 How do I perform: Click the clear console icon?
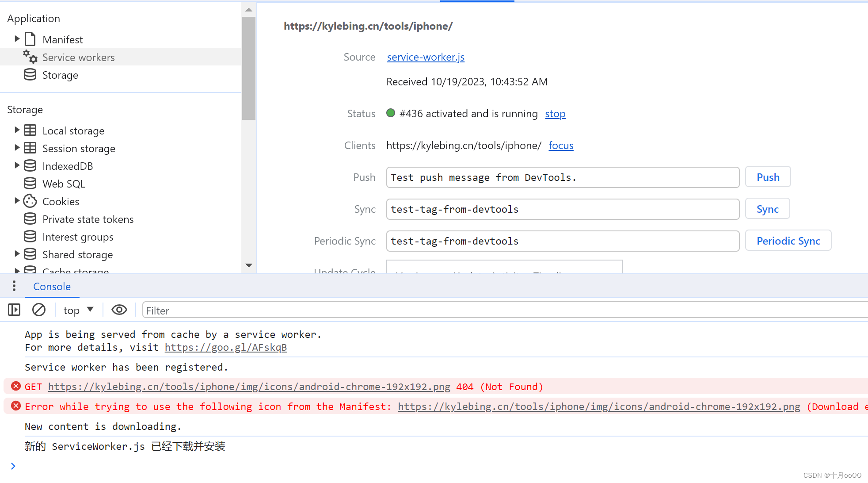point(39,310)
